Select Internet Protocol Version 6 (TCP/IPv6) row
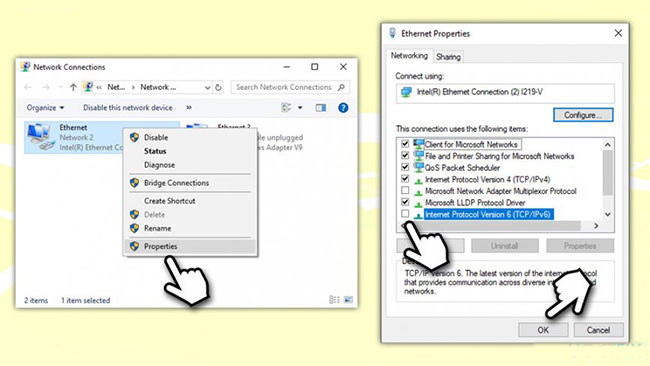650x366 pixels. coord(488,214)
